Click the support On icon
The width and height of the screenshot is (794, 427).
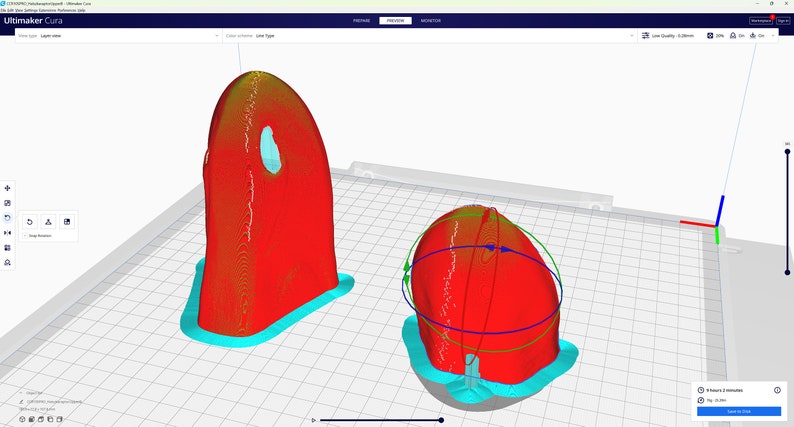tap(733, 36)
